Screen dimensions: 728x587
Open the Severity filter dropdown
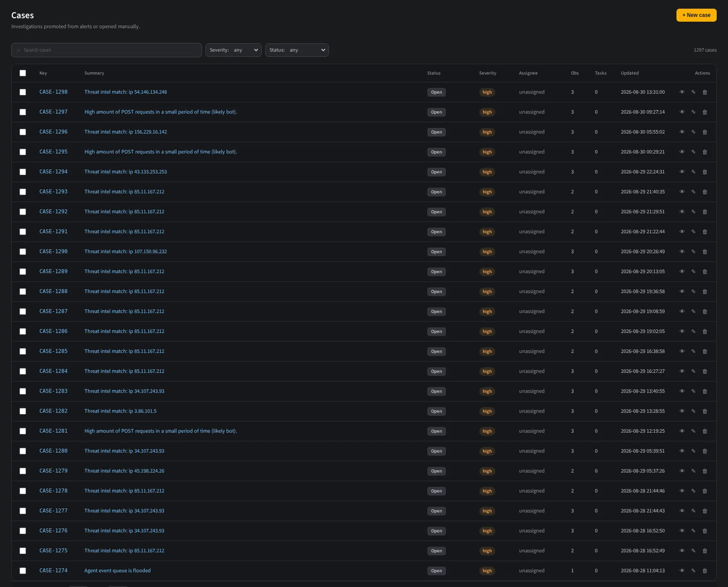(233, 50)
